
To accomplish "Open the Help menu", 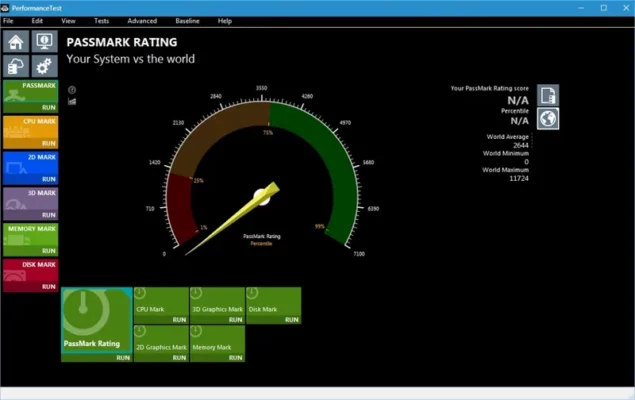I will point(225,21).
